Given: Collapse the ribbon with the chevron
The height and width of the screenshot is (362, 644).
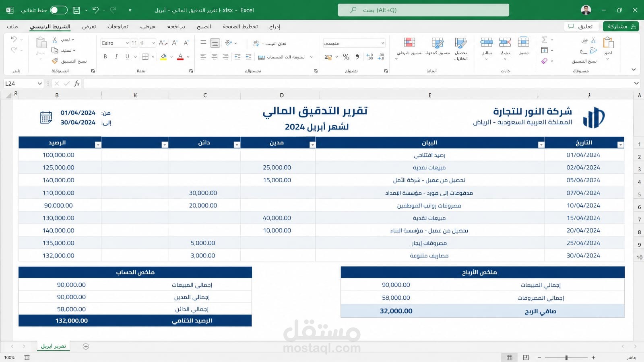Looking at the screenshot, I should [x=634, y=70].
